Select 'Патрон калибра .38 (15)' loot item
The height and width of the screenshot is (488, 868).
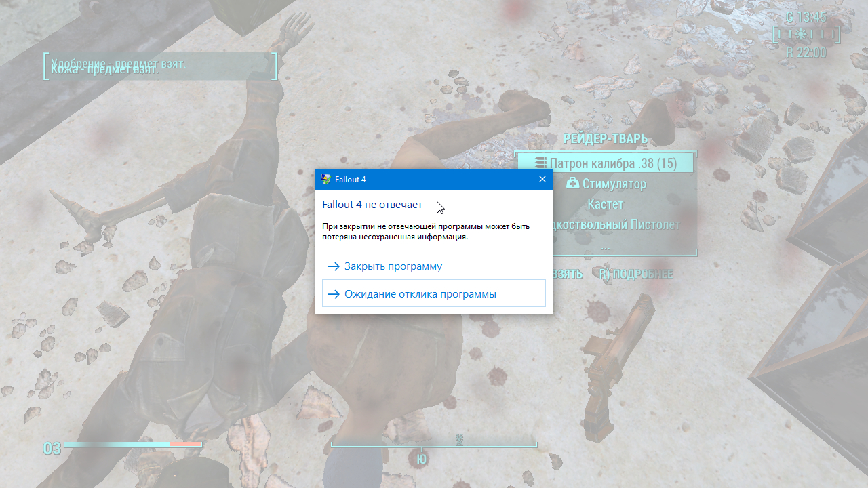click(606, 163)
